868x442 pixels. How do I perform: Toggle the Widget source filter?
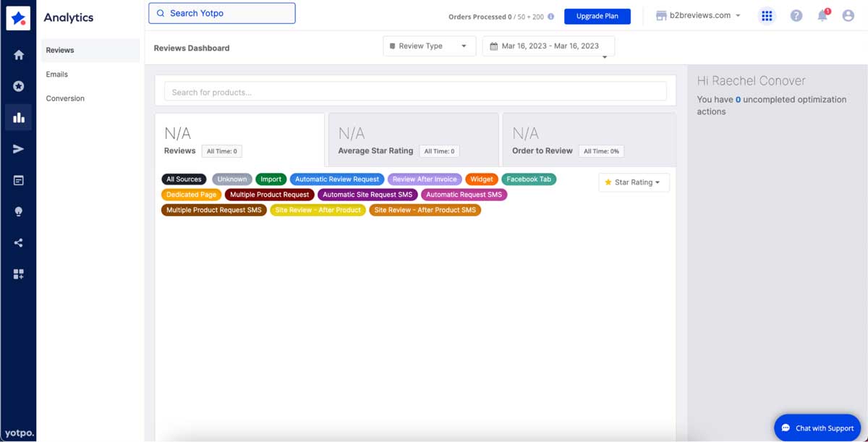(481, 179)
